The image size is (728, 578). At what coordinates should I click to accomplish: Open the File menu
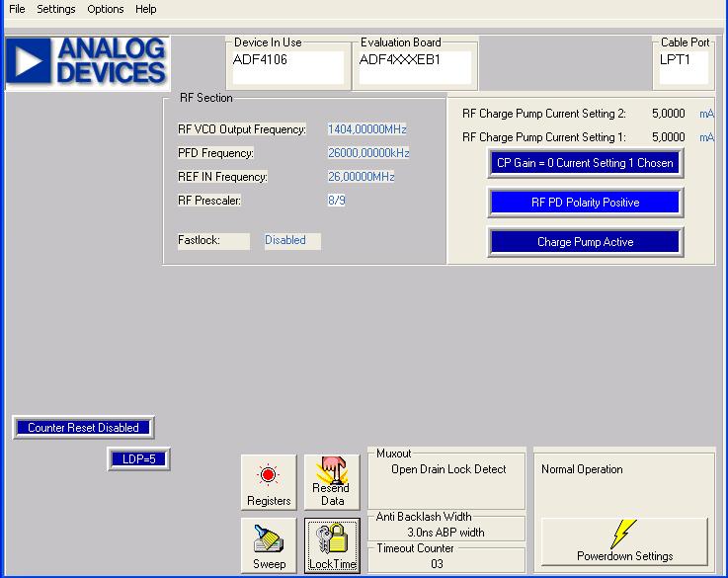(x=17, y=9)
